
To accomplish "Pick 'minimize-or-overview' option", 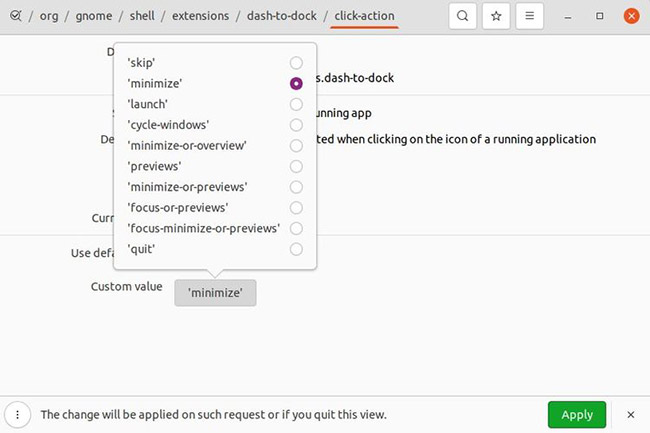I will pyautogui.click(x=296, y=145).
